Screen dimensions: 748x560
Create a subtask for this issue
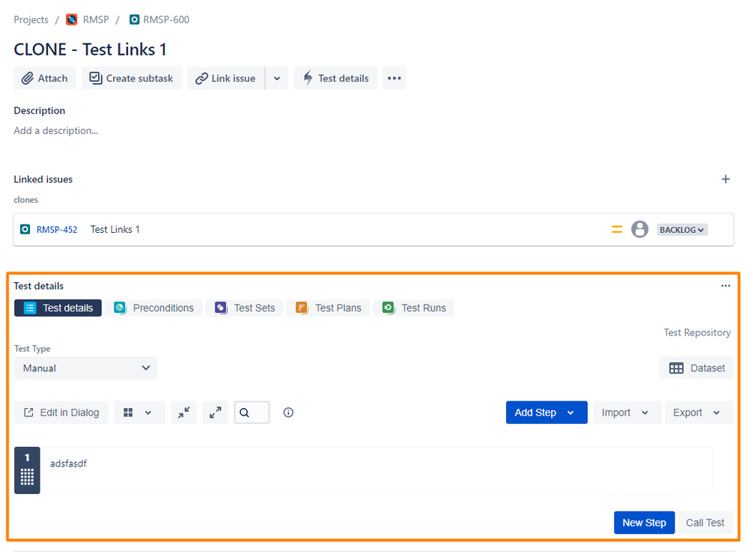pyautogui.click(x=132, y=78)
